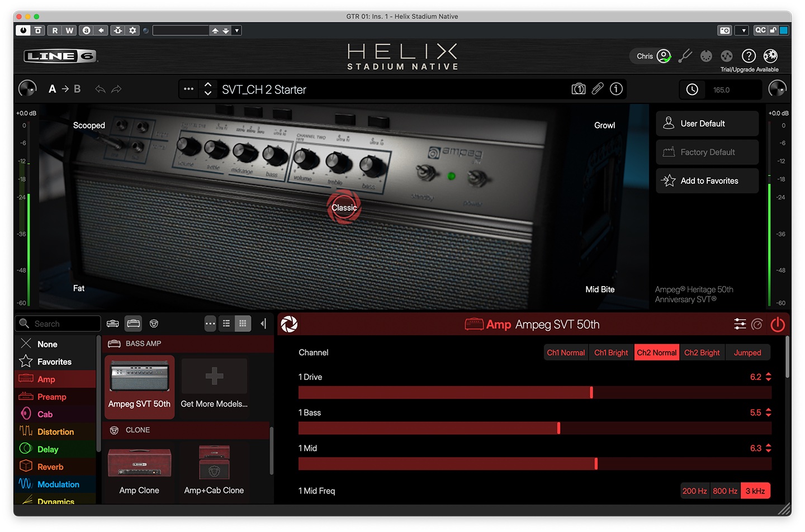Toggle A to B comparison

click(64, 89)
